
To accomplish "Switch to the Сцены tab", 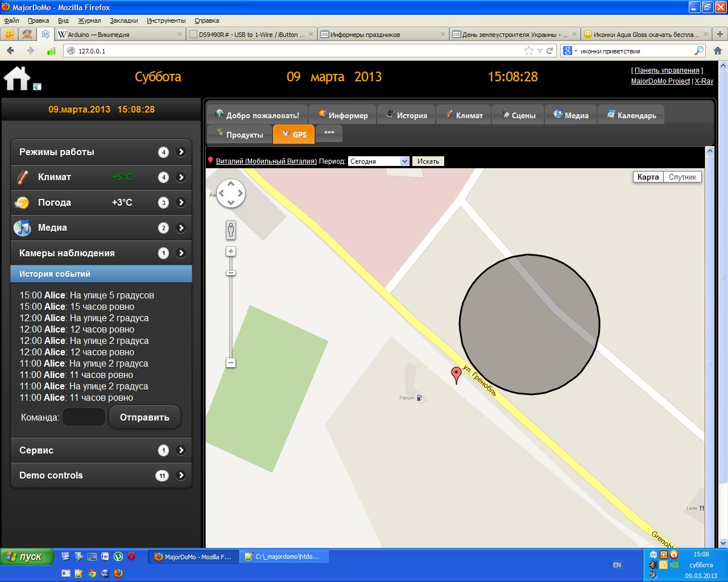I will pos(518,115).
